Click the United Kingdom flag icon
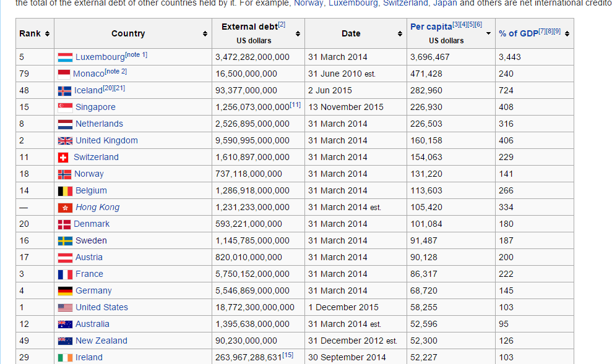The width and height of the screenshot is (612, 364). coord(65,141)
